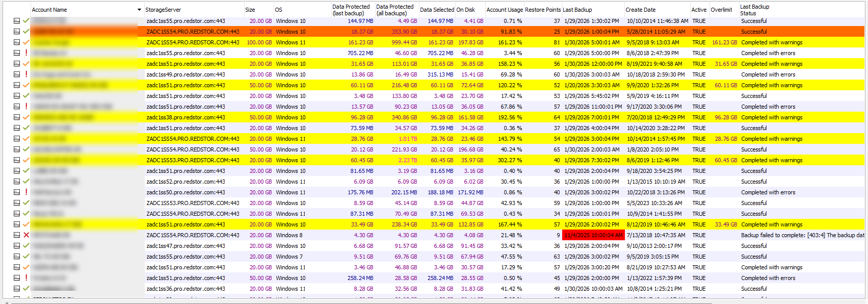Select the 192.56 % account usage cell

504,117
